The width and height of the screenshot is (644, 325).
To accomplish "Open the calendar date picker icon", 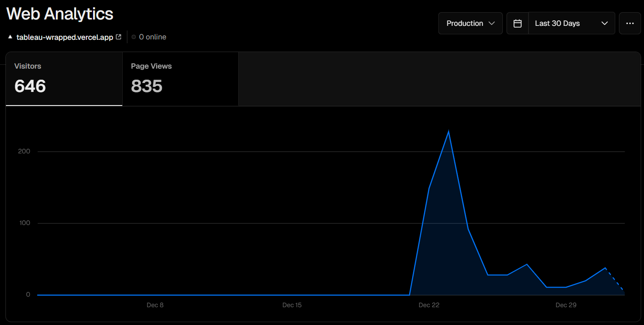I will (x=517, y=23).
